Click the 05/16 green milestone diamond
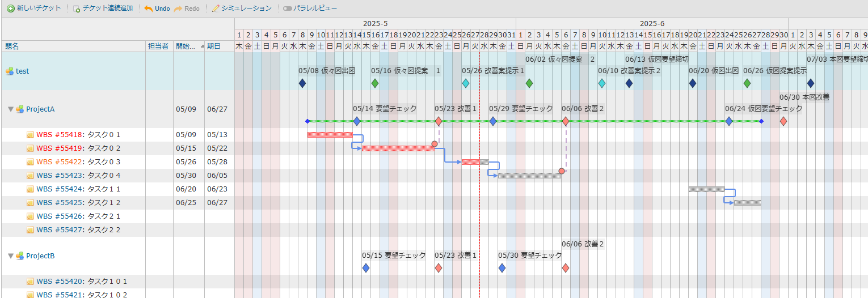The height and width of the screenshot is (298, 868). (x=375, y=83)
